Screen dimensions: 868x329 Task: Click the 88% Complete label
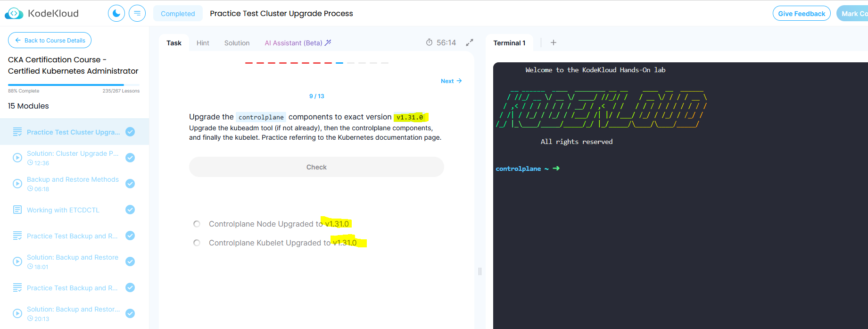tap(24, 91)
